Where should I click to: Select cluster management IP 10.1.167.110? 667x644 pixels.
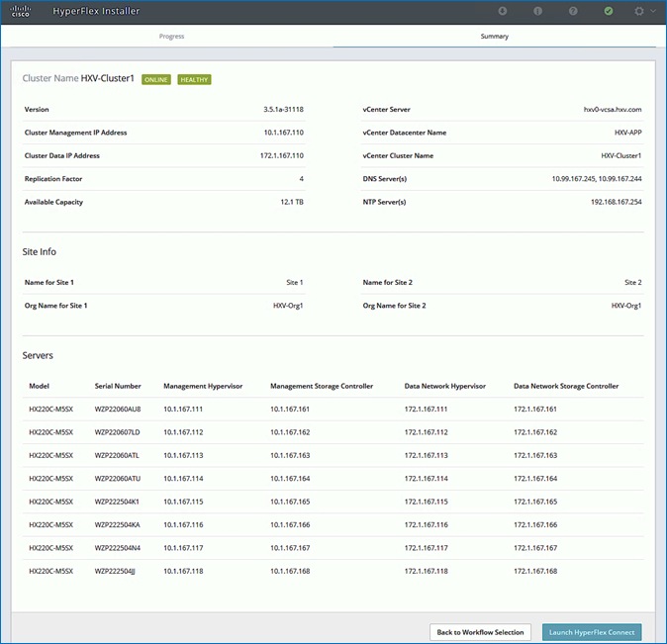[284, 133]
